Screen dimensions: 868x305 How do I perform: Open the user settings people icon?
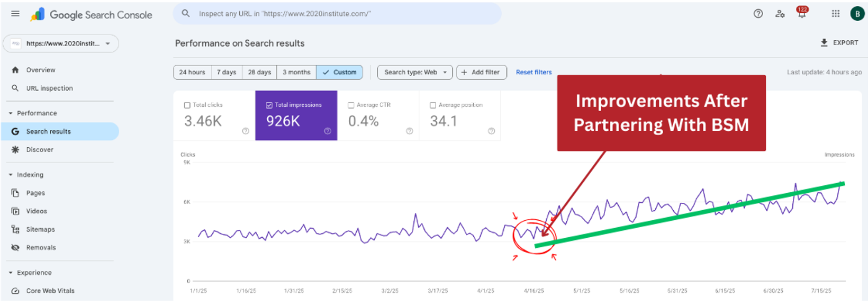pos(780,14)
